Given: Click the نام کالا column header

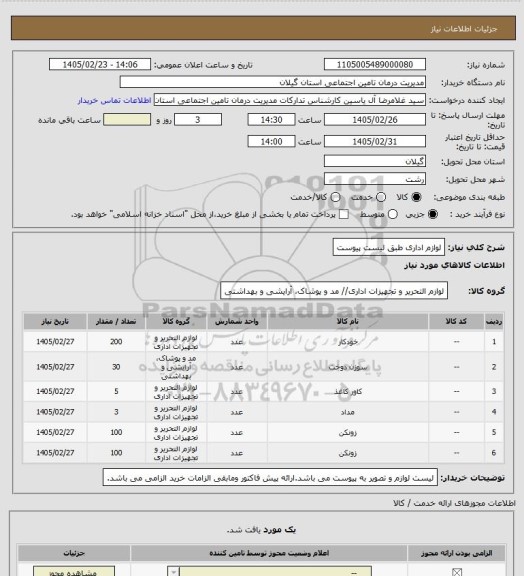Looking at the screenshot, I should (x=348, y=321).
